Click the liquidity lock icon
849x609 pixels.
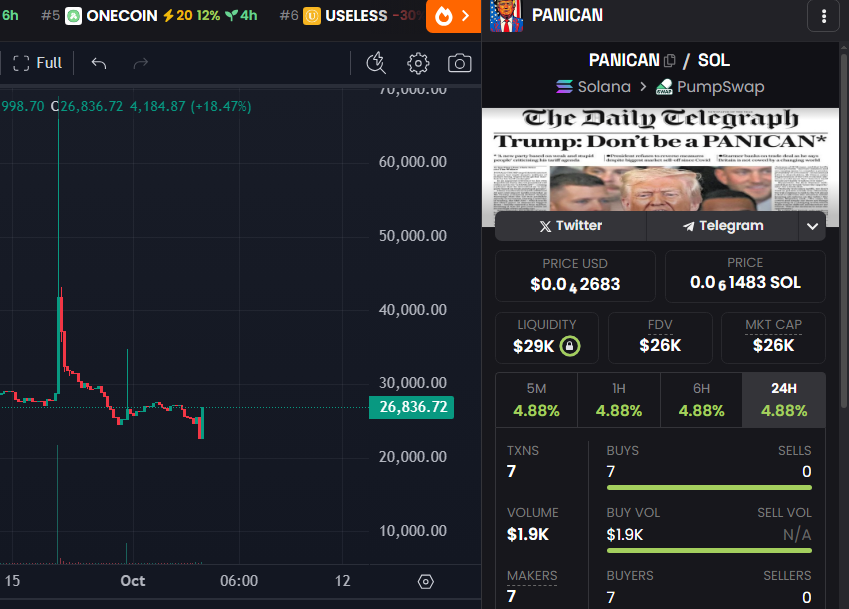pyautogui.click(x=570, y=346)
